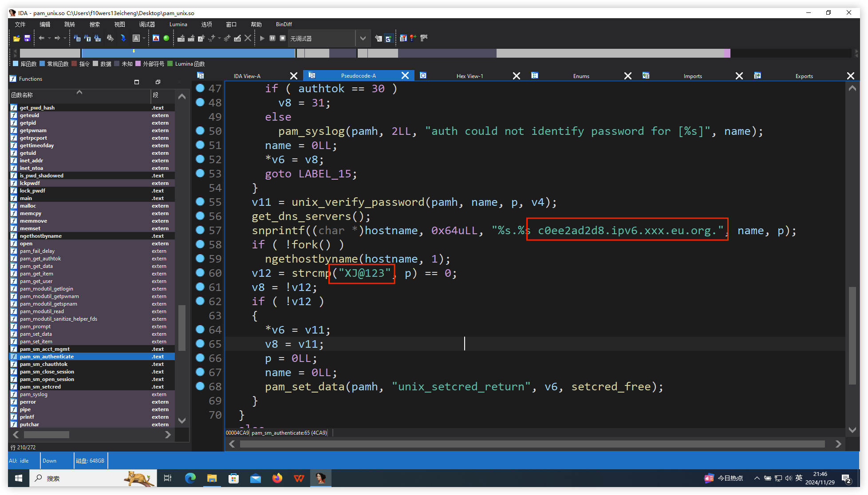Viewport: 868px width, 495px height.
Task: Click the X undefine toolbar icon
Action: 248,38
